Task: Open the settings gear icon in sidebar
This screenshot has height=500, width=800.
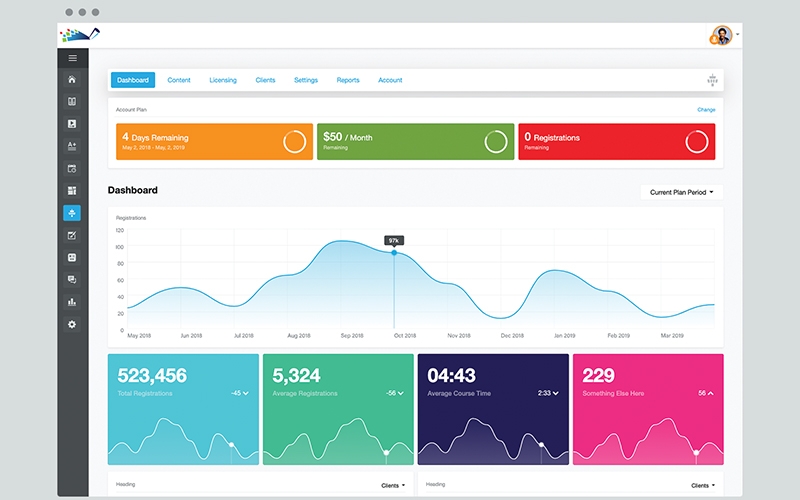Action: 72,325
